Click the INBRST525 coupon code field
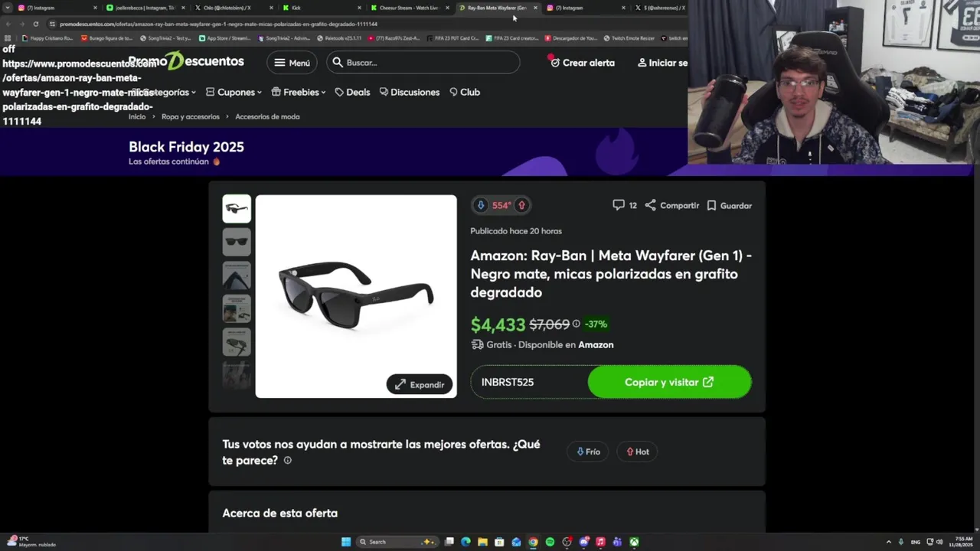The width and height of the screenshot is (980, 551). [529, 382]
